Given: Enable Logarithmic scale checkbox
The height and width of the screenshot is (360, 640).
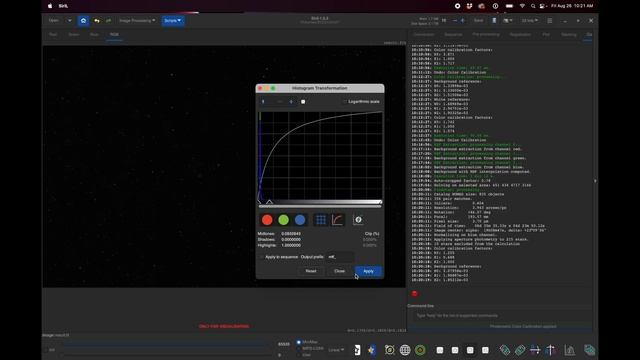Looking at the screenshot, I should 345,102.
